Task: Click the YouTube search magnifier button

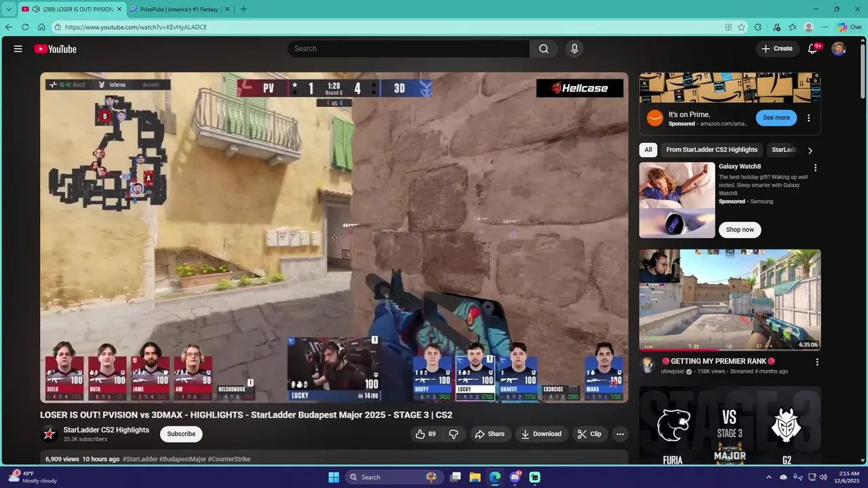Action: tap(544, 49)
